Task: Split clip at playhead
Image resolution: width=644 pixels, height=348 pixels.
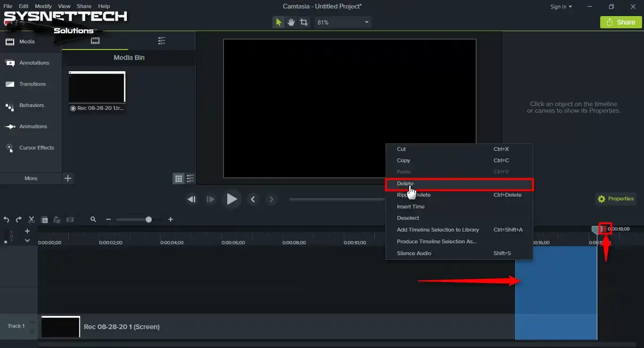Action: pos(70,220)
